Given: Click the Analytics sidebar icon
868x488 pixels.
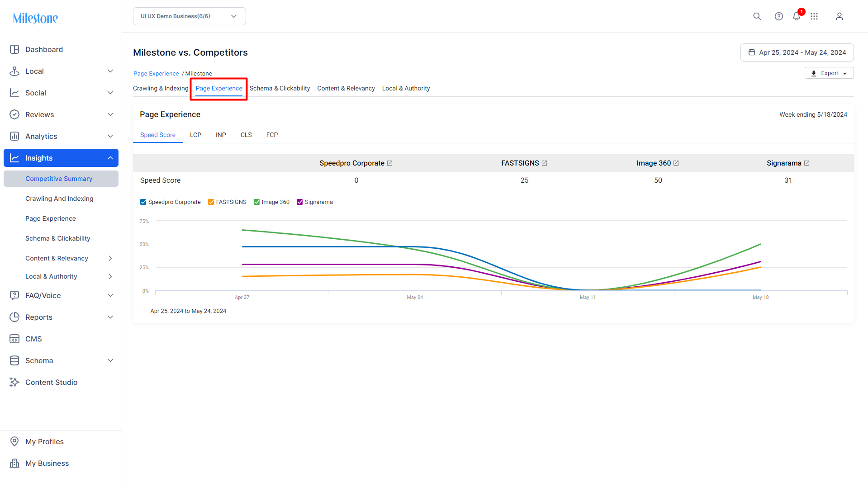Looking at the screenshot, I should point(14,136).
